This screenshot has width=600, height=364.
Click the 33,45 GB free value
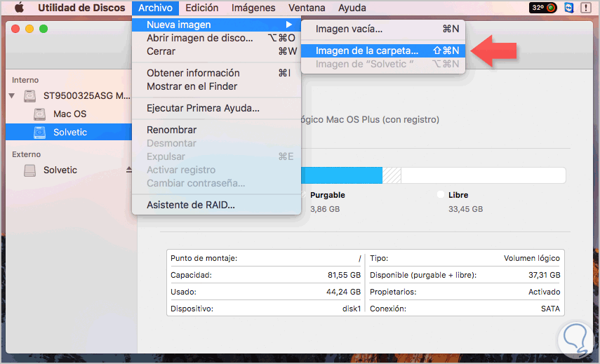(466, 209)
